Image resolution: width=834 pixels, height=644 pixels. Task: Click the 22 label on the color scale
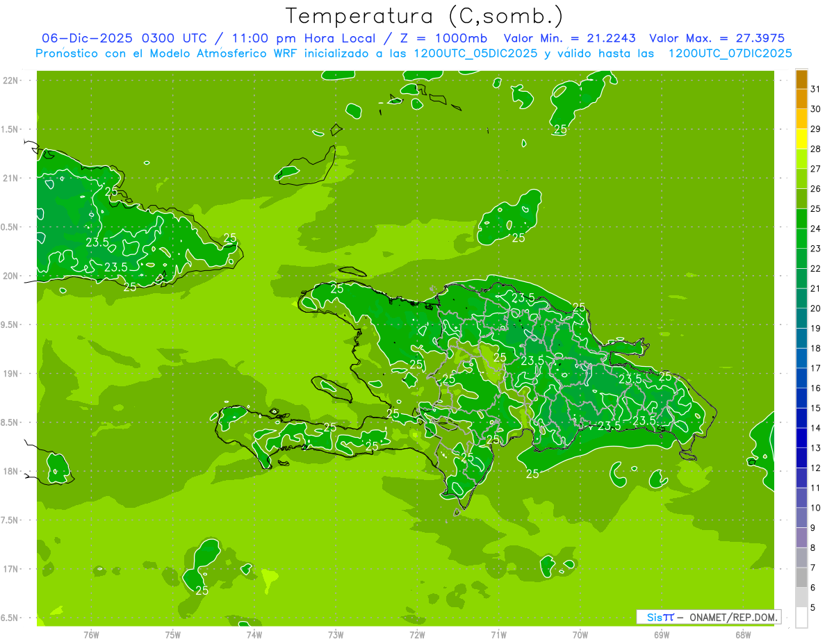click(816, 268)
